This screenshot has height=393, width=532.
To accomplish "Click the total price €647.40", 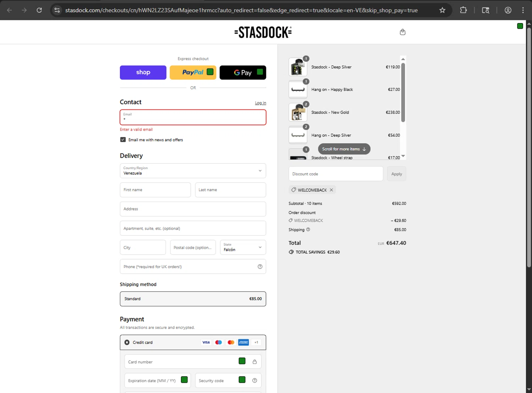I will pyautogui.click(x=396, y=243).
